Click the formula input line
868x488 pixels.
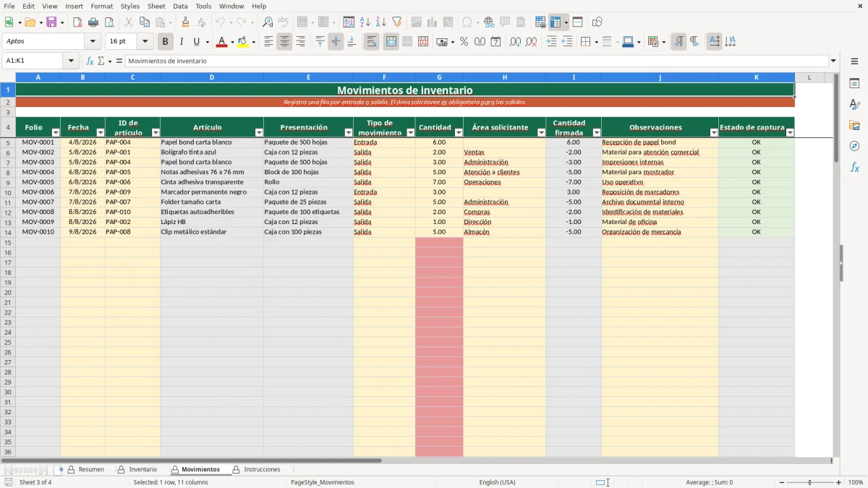click(476, 61)
